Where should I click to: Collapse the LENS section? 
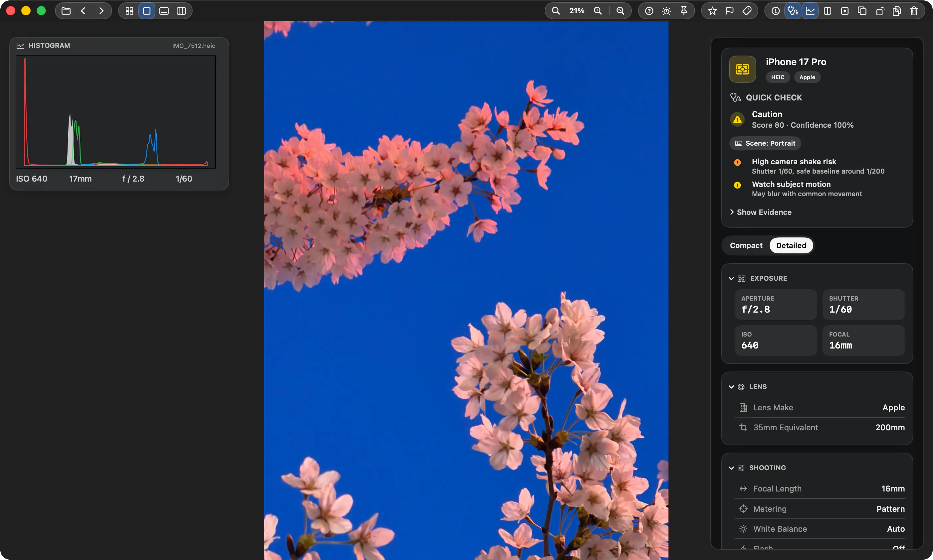coord(731,387)
